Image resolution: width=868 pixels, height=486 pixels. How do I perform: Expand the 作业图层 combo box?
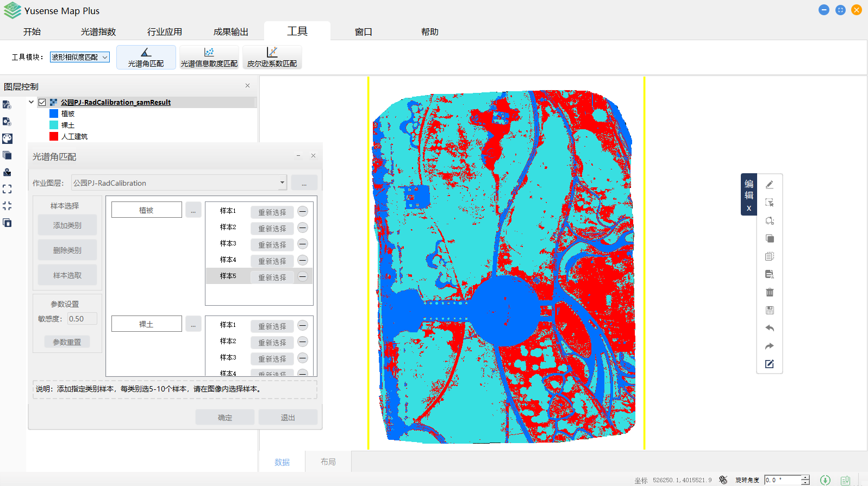point(282,182)
